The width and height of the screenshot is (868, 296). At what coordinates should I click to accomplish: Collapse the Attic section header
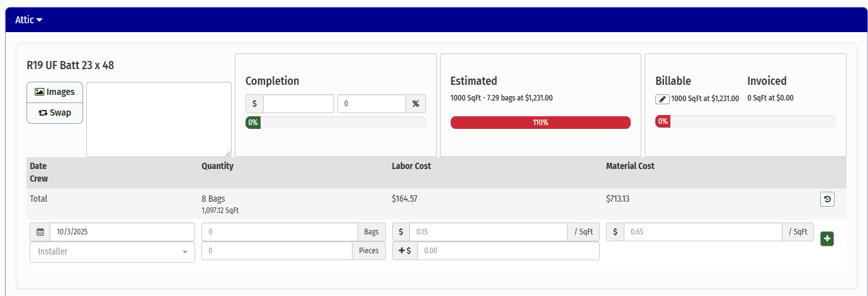tap(29, 19)
